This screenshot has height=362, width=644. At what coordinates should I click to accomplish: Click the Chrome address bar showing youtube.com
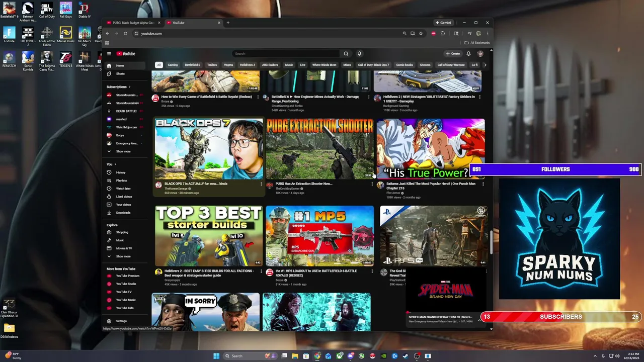point(267,34)
